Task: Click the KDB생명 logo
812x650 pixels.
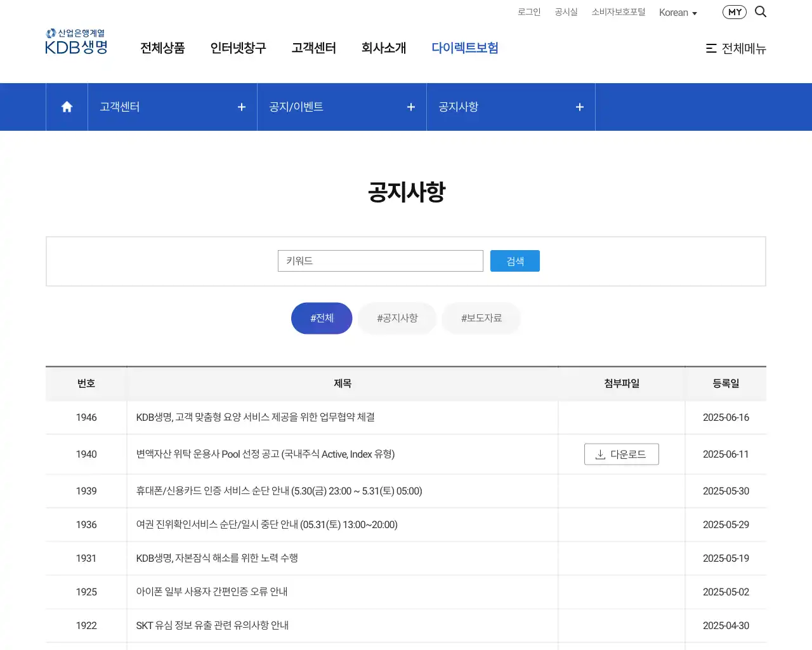Action: point(75,41)
